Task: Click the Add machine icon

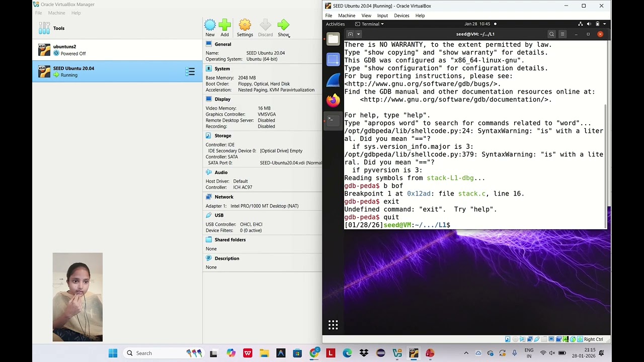Action: click(x=224, y=25)
